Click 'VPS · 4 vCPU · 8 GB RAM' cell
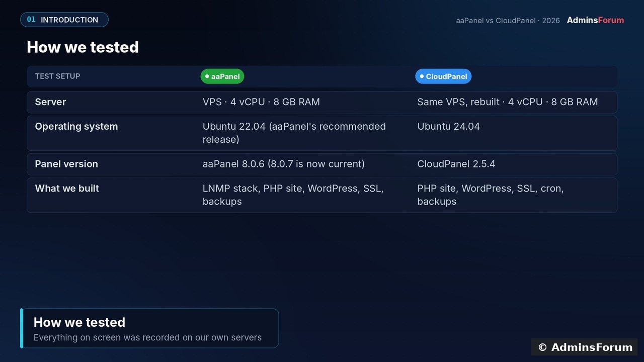Viewport: 644px width, 362px height. point(261,102)
